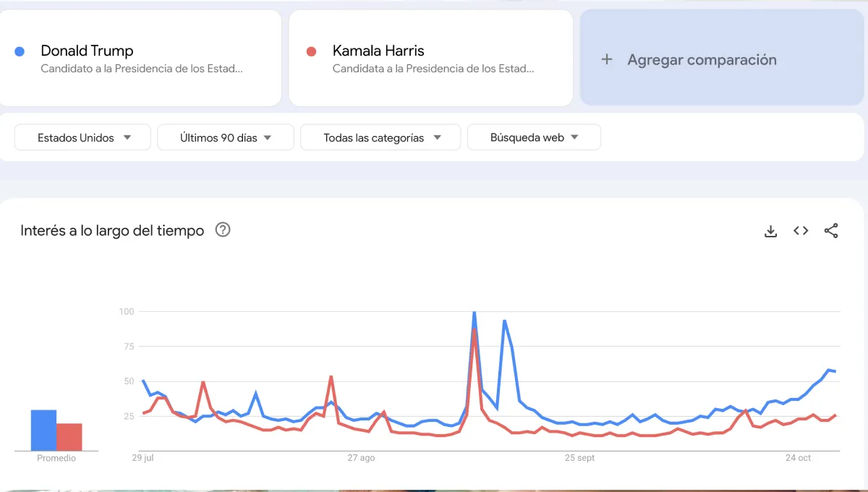Download the trends chart data

tap(770, 230)
